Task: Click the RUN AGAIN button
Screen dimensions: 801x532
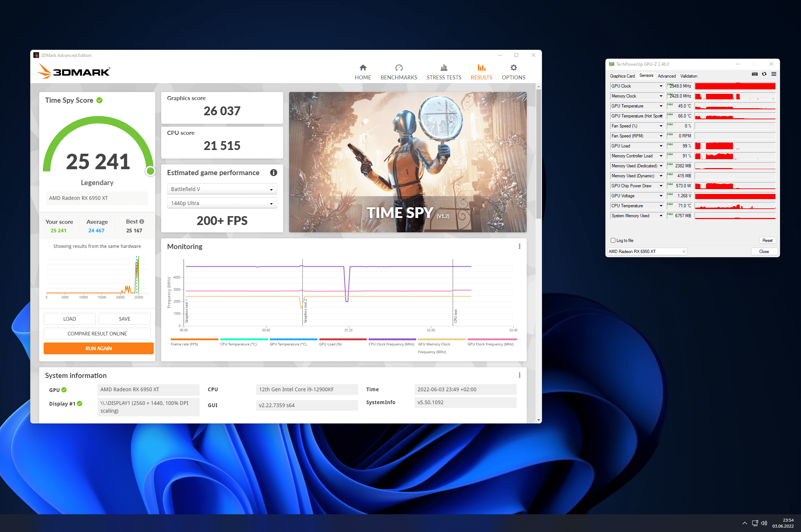Action: click(98, 348)
